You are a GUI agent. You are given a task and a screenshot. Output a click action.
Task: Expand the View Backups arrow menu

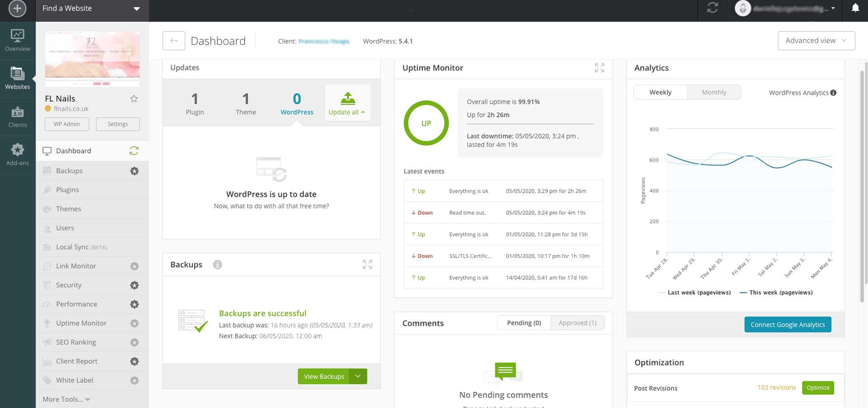tap(358, 376)
